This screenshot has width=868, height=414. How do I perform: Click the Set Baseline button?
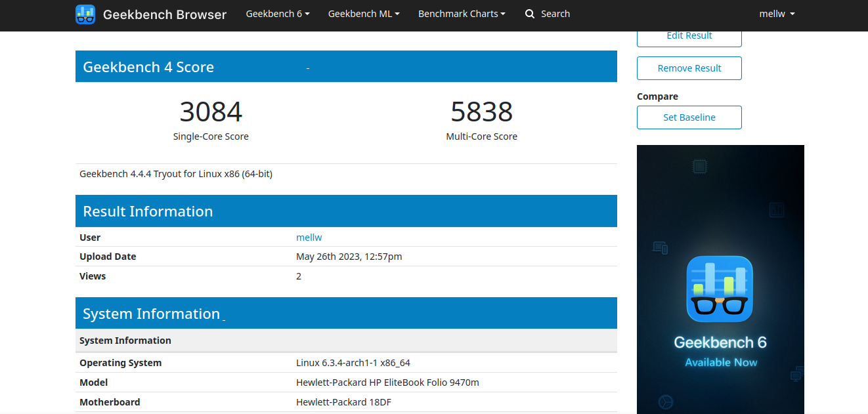click(689, 117)
